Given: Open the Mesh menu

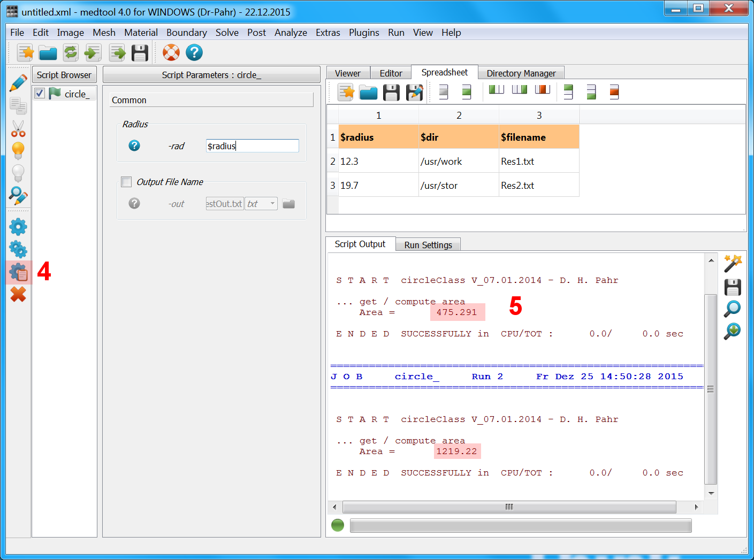Looking at the screenshot, I should 104,33.
